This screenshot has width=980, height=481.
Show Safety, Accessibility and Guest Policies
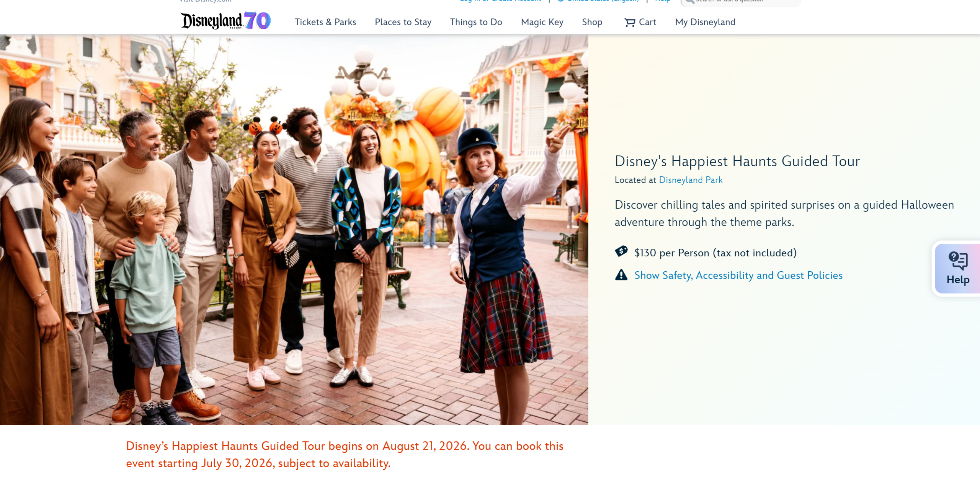click(738, 275)
